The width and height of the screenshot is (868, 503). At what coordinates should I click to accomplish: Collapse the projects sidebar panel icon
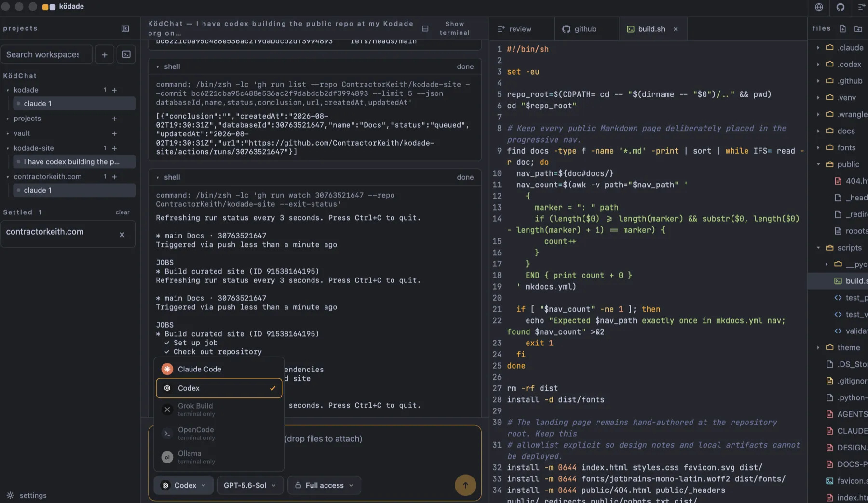pos(125,28)
